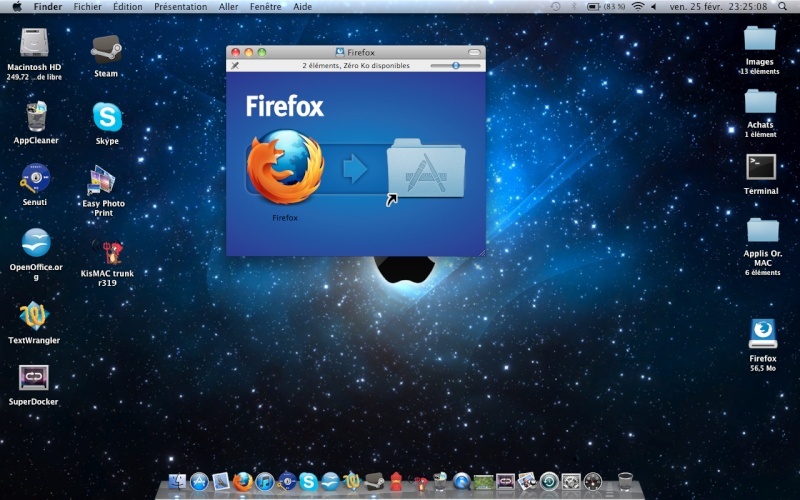Click the disk proxy icon in Firefox title bar
The width and height of the screenshot is (800, 500).
340,52
